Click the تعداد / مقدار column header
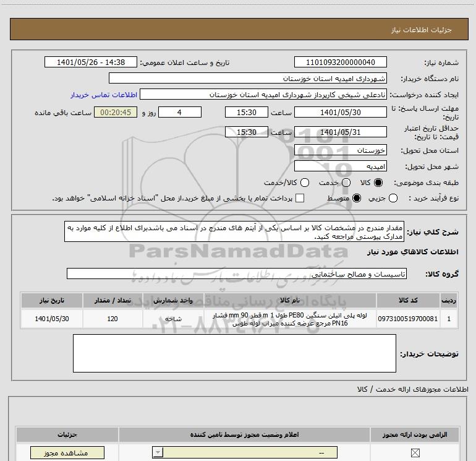 pos(113,301)
